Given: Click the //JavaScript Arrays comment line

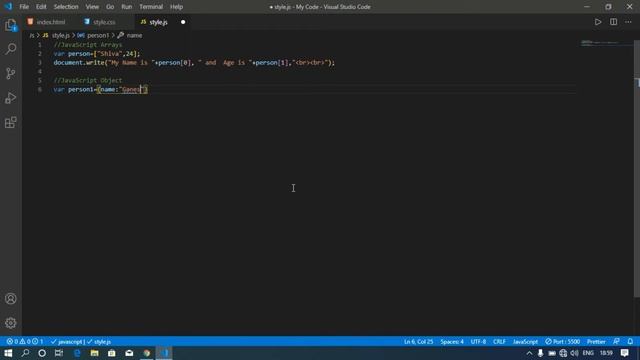Looking at the screenshot, I should [88, 45].
